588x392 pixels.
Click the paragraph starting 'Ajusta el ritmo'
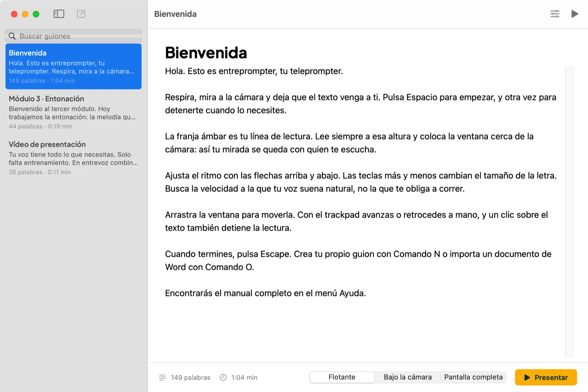coord(361,182)
